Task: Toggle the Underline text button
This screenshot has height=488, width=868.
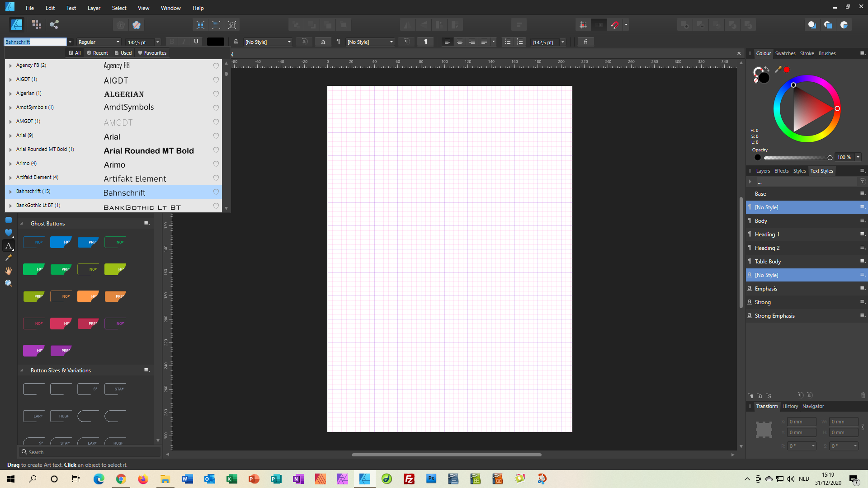Action: click(x=196, y=42)
